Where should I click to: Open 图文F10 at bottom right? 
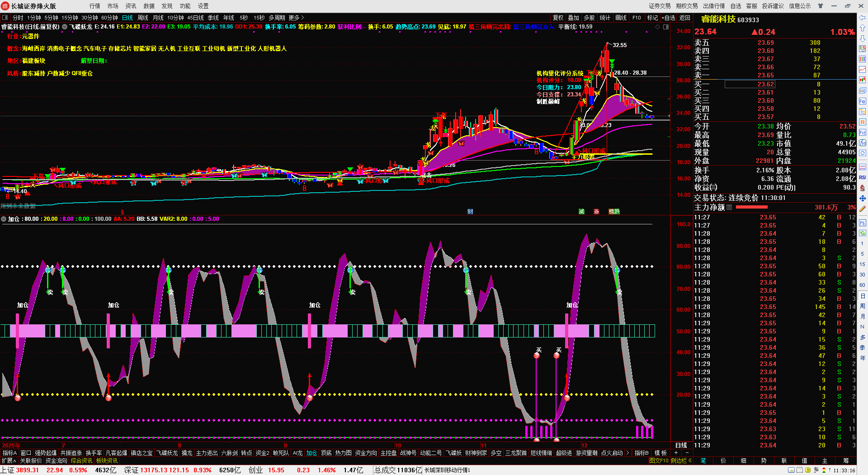[x=659, y=461]
